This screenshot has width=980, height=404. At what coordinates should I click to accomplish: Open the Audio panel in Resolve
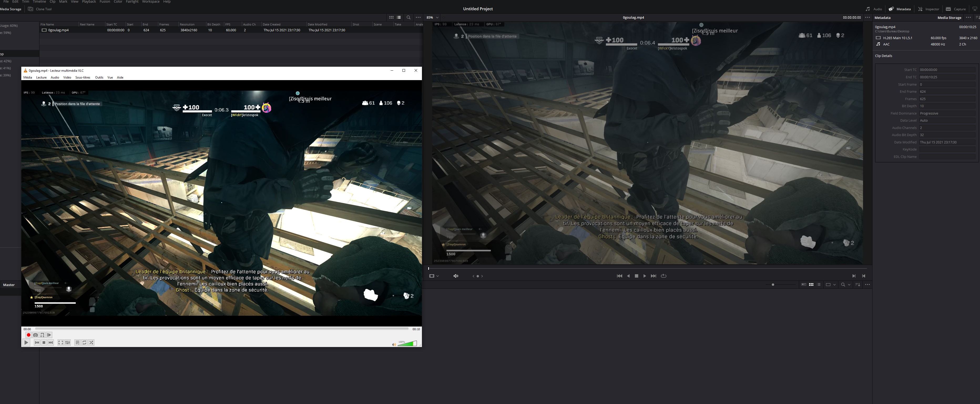(x=874, y=9)
